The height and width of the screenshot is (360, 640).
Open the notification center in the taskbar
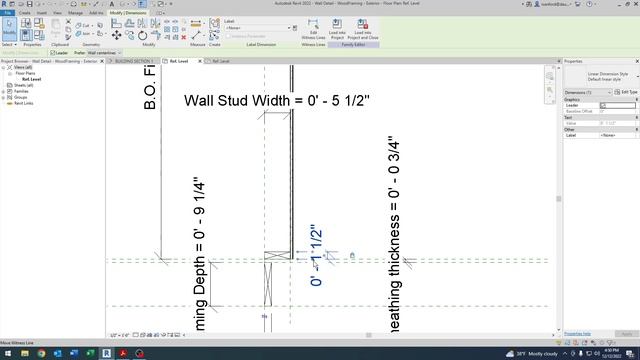[x=630, y=353]
